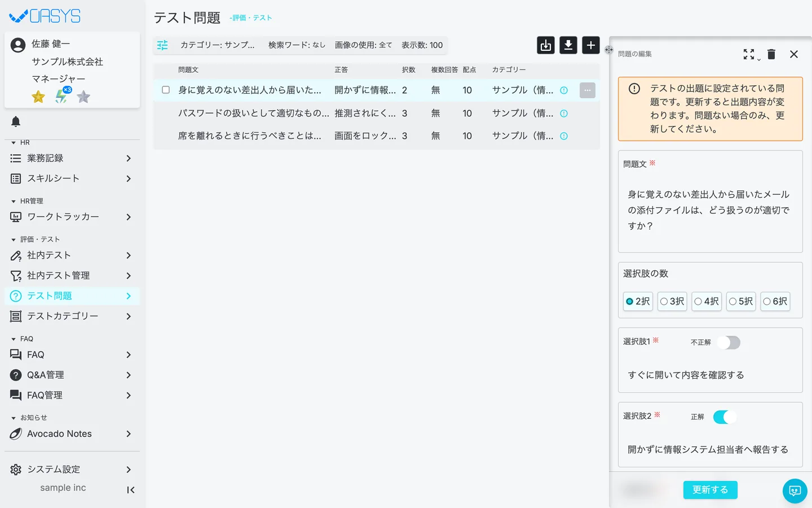Select the 2択 radio option
This screenshot has height=508, width=812.
click(638, 301)
